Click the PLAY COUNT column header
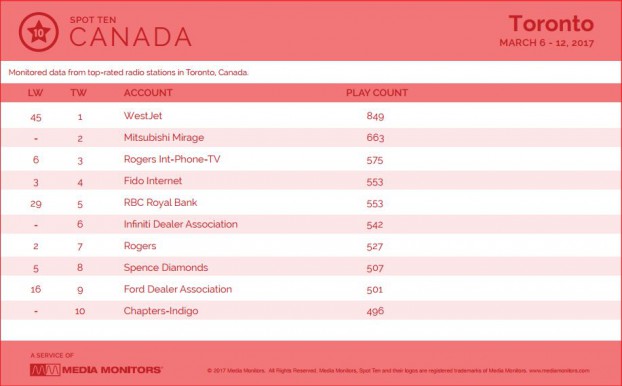622x386 pixels. [377, 93]
